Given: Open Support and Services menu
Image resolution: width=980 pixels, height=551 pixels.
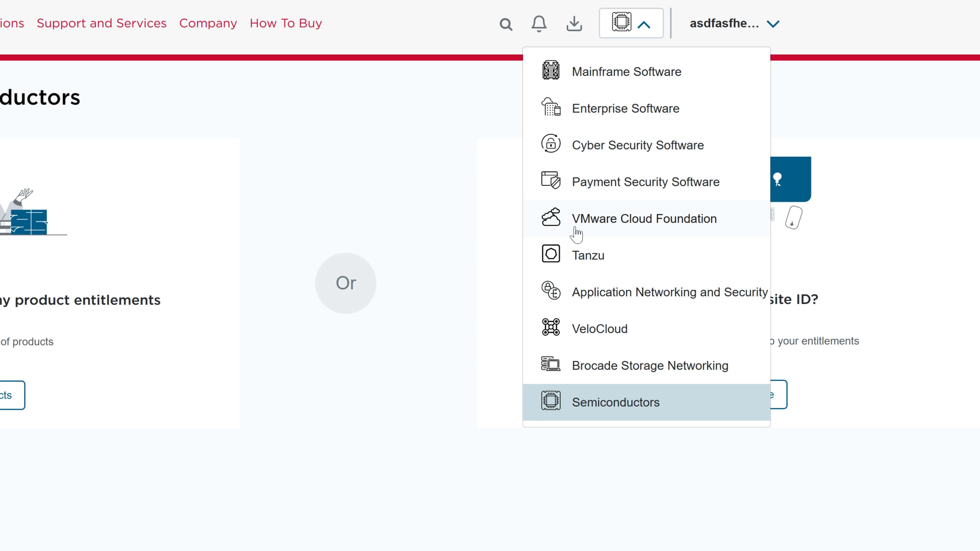Looking at the screenshot, I should pos(102,23).
